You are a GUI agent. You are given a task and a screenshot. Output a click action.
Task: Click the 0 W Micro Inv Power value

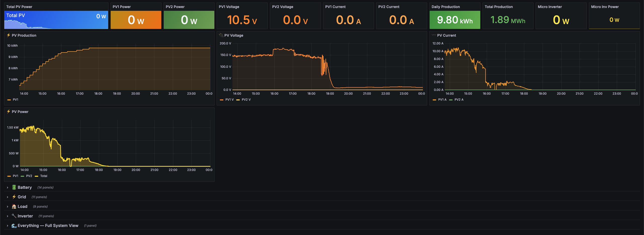click(614, 20)
